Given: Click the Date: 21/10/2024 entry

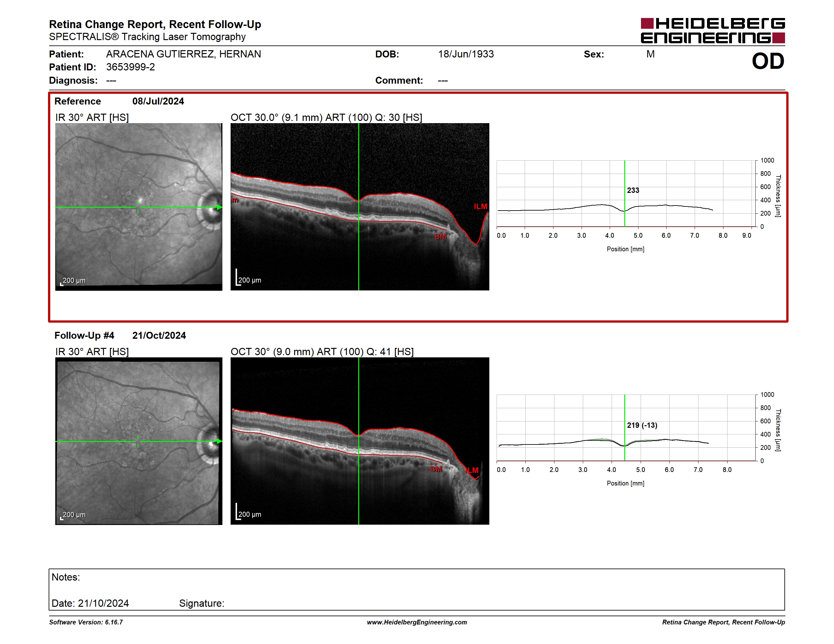Looking at the screenshot, I should pyautogui.click(x=90, y=603).
